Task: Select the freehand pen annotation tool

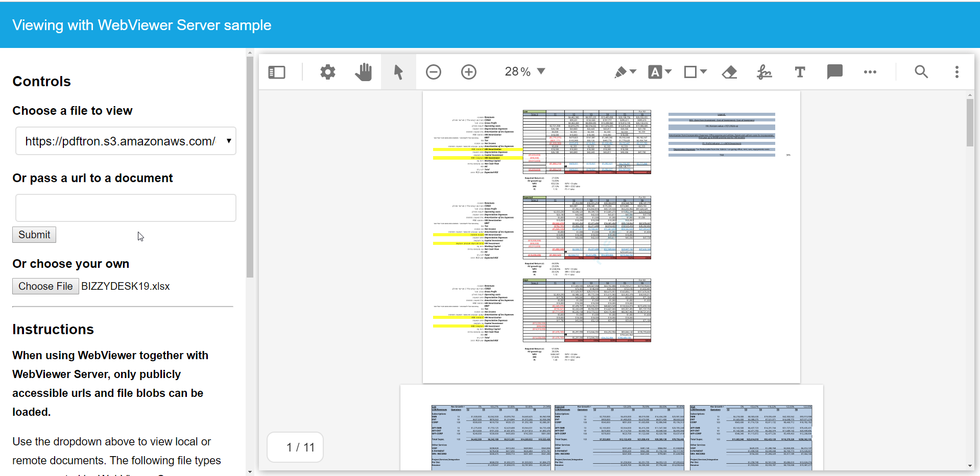Action: tap(620, 72)
